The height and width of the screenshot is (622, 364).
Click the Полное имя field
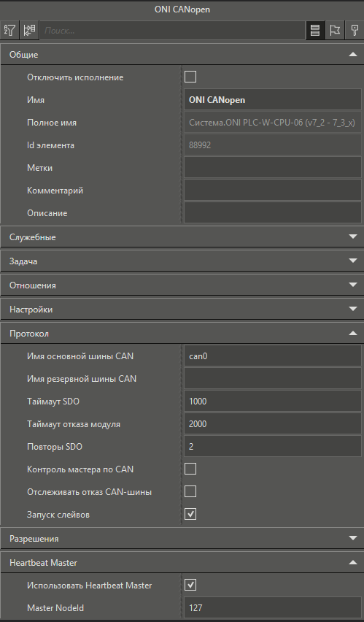(x=272, y=122)
